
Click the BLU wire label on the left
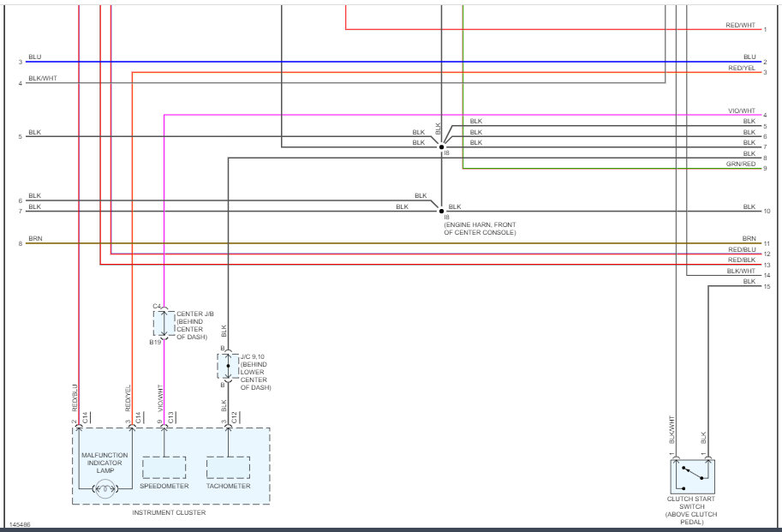point(34,57)
